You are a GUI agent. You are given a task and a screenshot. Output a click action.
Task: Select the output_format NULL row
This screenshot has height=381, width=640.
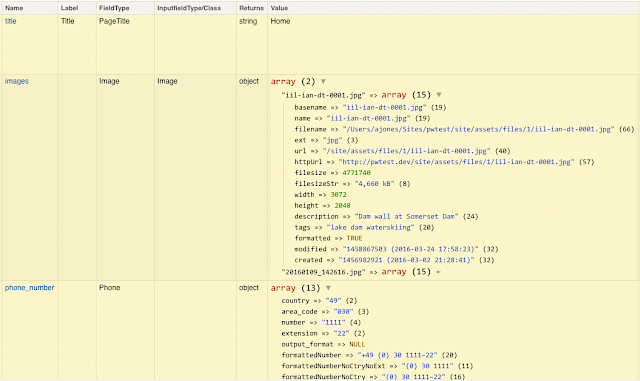tap(323, 344)
